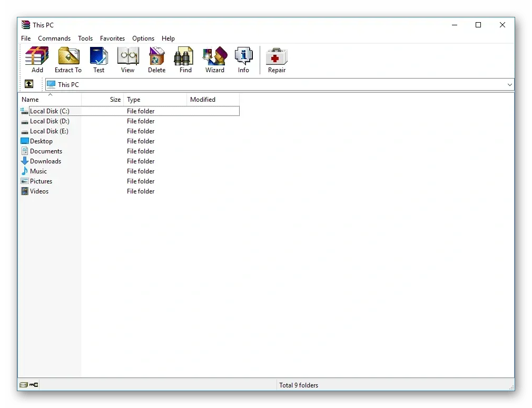
Task: Click the This PC monitor icon in address bar
Action: [51, 84]
